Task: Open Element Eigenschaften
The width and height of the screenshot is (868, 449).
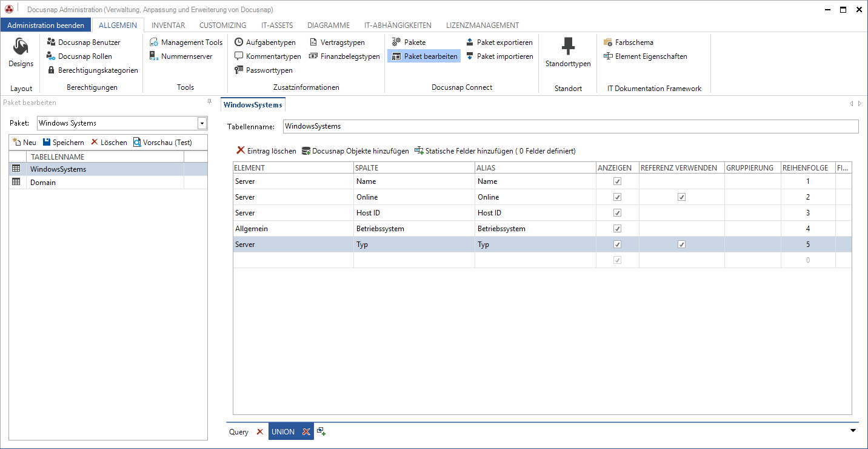Action: (645, 56)
